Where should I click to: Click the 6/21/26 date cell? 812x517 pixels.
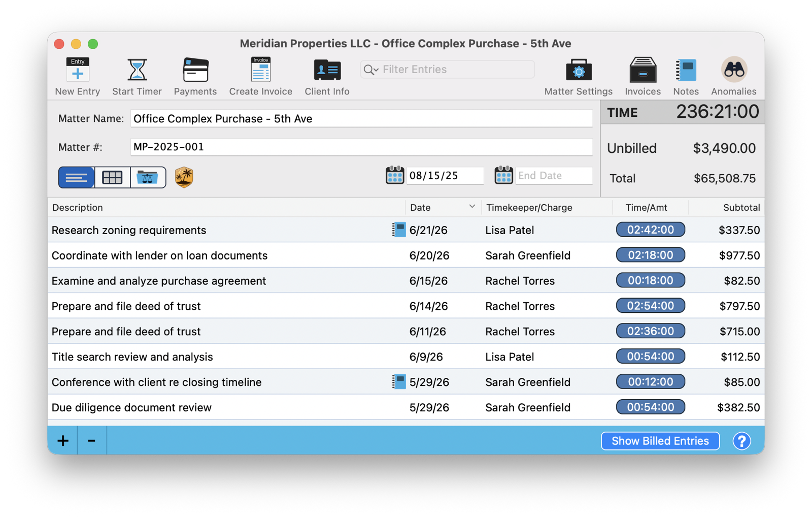(428, 230)
